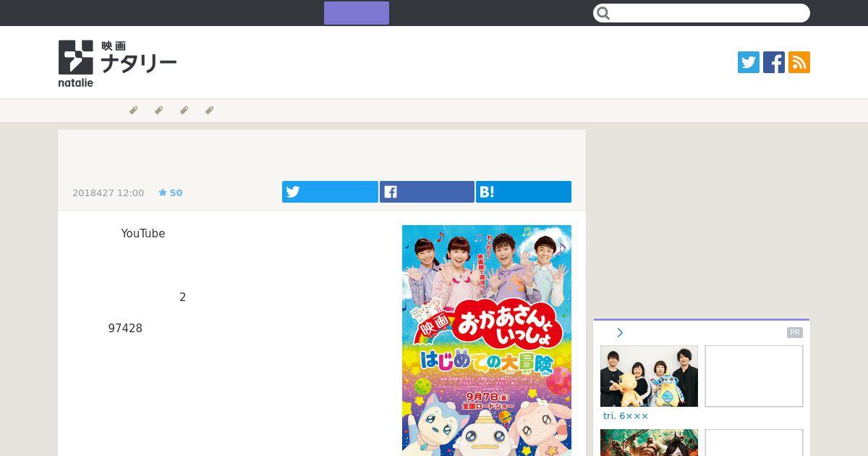The image size is (868, 456).
Task: Click the article date 2018427 12:00
Action: click(x=109, y=193)
